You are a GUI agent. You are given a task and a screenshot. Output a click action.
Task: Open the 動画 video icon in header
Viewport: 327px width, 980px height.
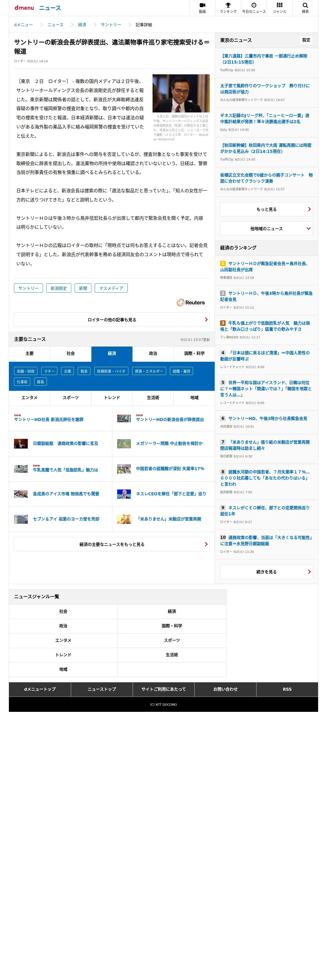202,8
